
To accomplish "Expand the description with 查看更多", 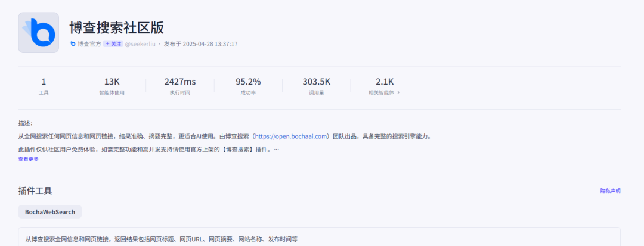I will (x=29, y=159).
